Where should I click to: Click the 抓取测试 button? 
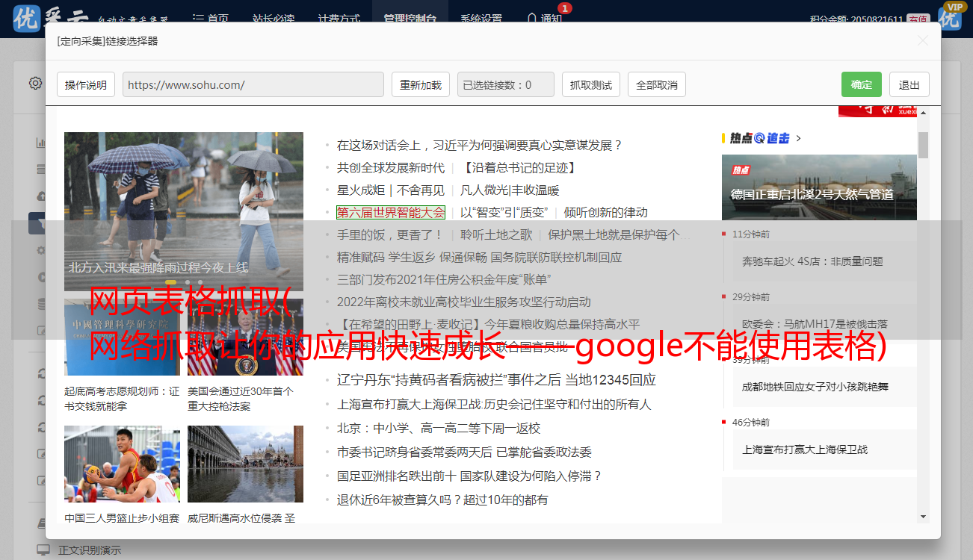click(x=590, y=85)
